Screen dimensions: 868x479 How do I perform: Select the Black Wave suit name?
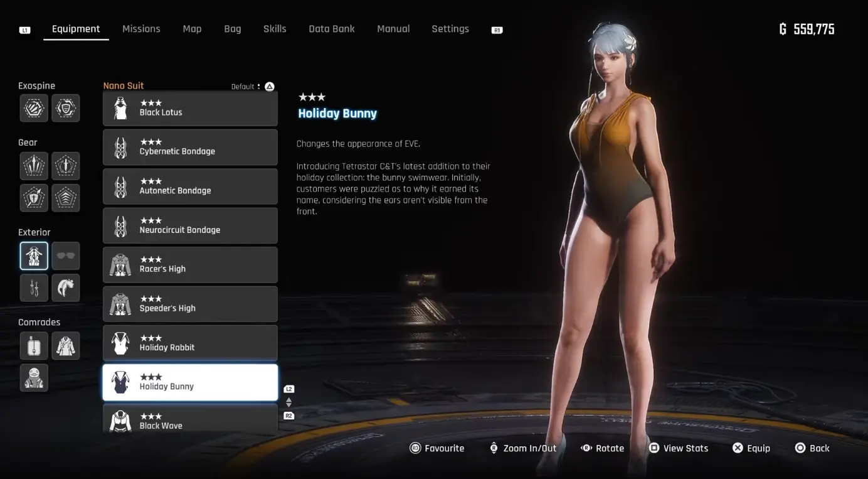point(161,426)
